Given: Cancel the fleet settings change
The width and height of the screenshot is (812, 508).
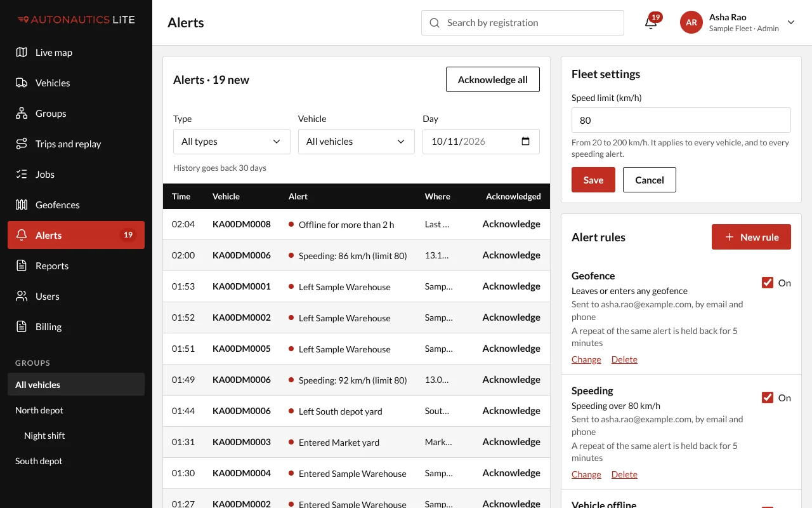Looking at the screenshot, I should (650, 180).
